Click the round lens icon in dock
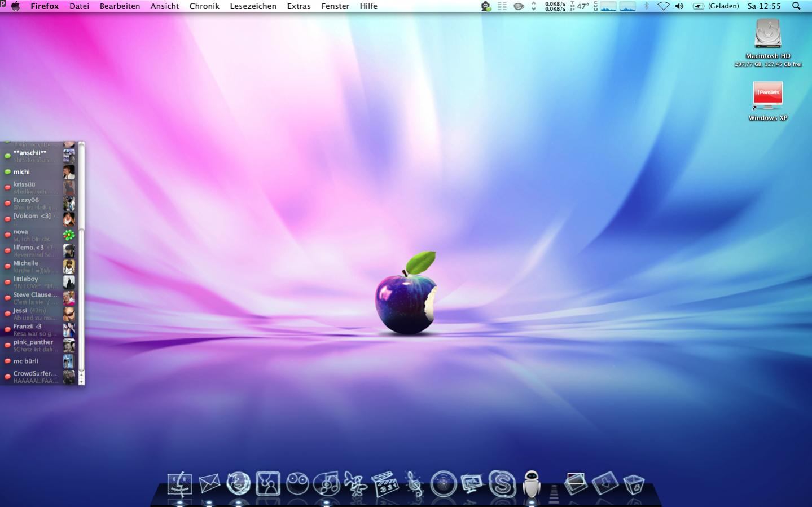Image resolution: width=812 pixels, height=507 pixels. pos(444,484)
